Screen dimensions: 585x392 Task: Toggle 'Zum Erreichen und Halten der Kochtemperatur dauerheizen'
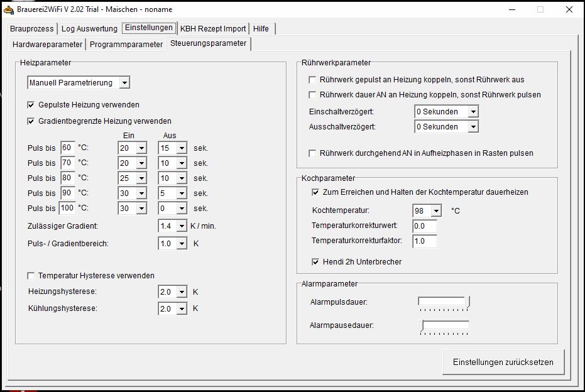point(316,192)
